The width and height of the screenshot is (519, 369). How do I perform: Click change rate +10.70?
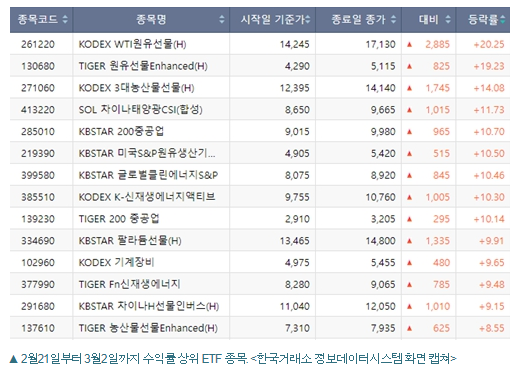click(489, 131)
